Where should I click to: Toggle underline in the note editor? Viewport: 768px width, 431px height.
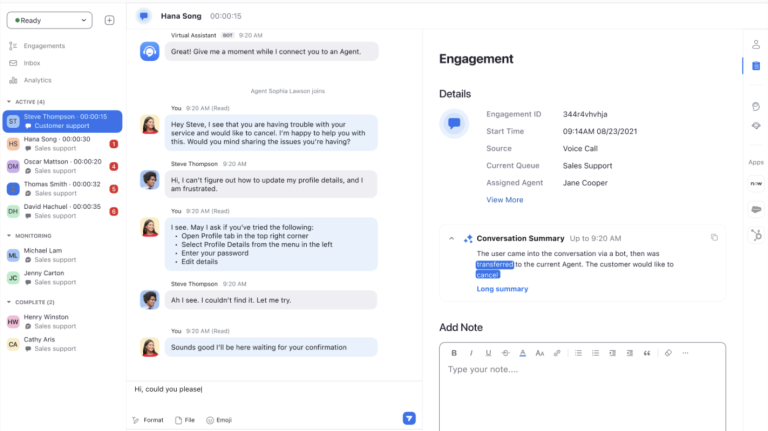click(487, 353)
